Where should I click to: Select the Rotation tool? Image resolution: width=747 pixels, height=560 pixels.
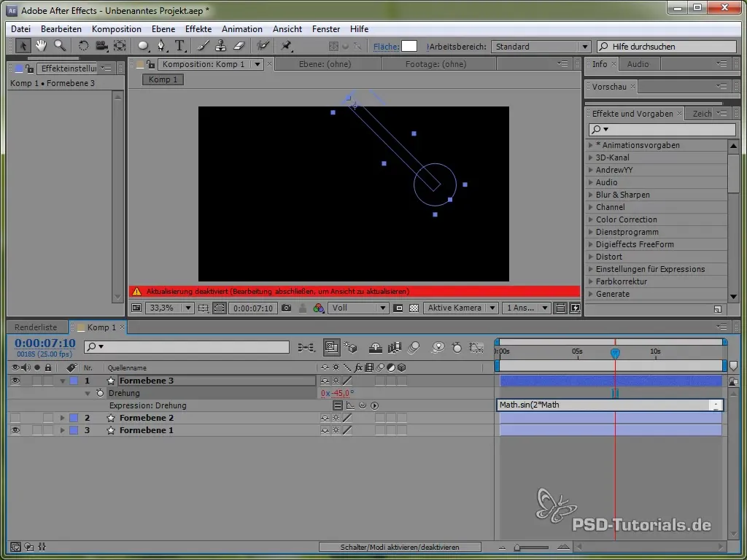click(x=83, y=46)
